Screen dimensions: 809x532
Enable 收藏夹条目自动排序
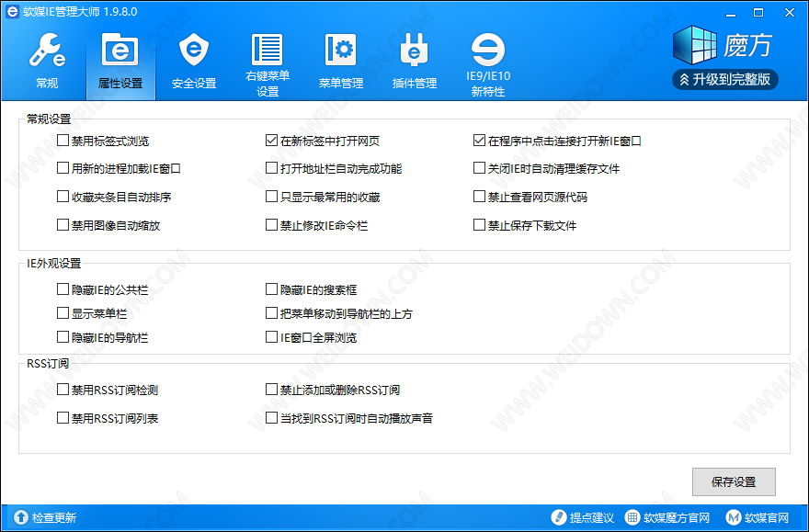(63, 197)
